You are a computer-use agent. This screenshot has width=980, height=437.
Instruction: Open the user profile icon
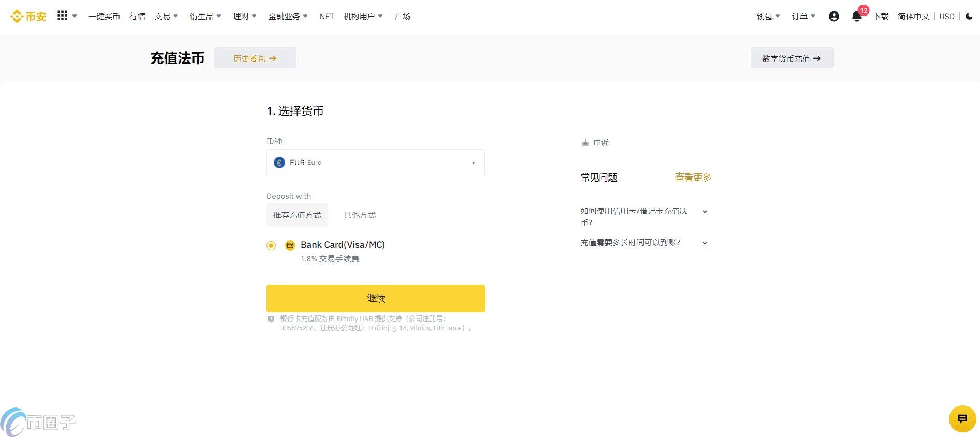(x=834, y=17)
